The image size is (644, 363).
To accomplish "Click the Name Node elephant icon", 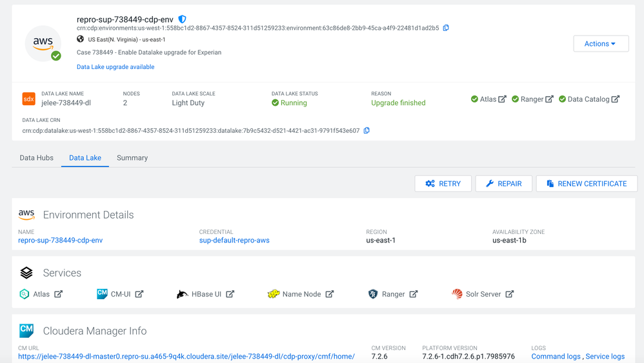I will [274, 294].
